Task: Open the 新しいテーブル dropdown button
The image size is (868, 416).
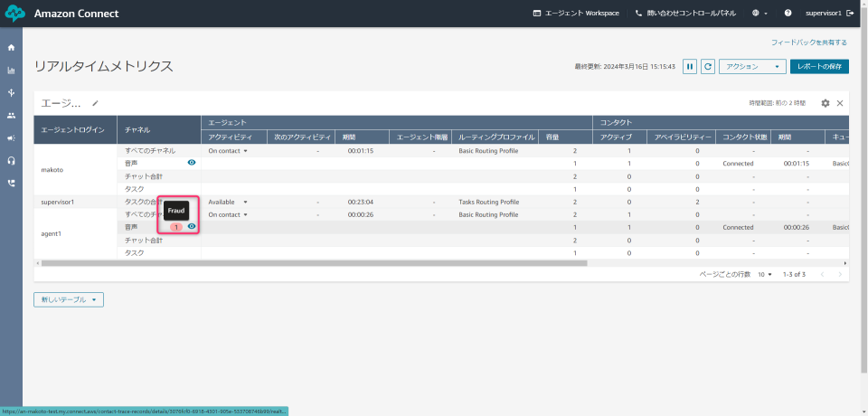Action: tap(69, 299)
